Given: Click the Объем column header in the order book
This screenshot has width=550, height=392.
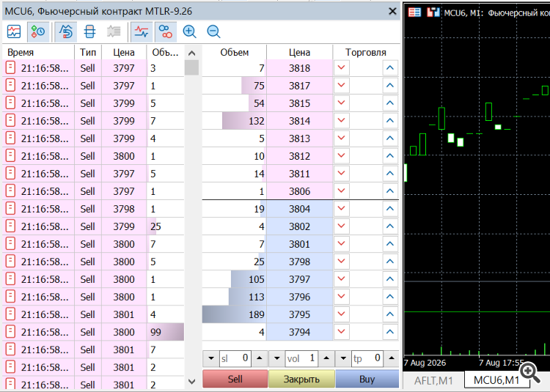Looking at the screenshot, I should 235,53.
